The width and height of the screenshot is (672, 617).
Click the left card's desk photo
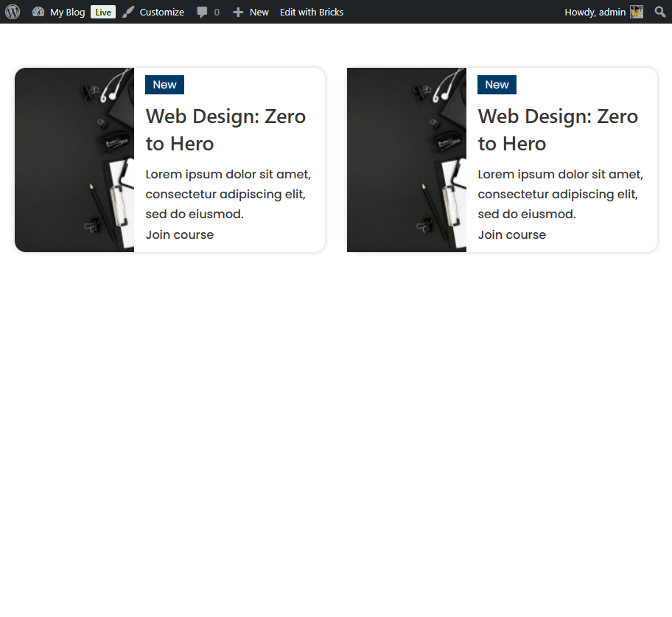(74, 160)
